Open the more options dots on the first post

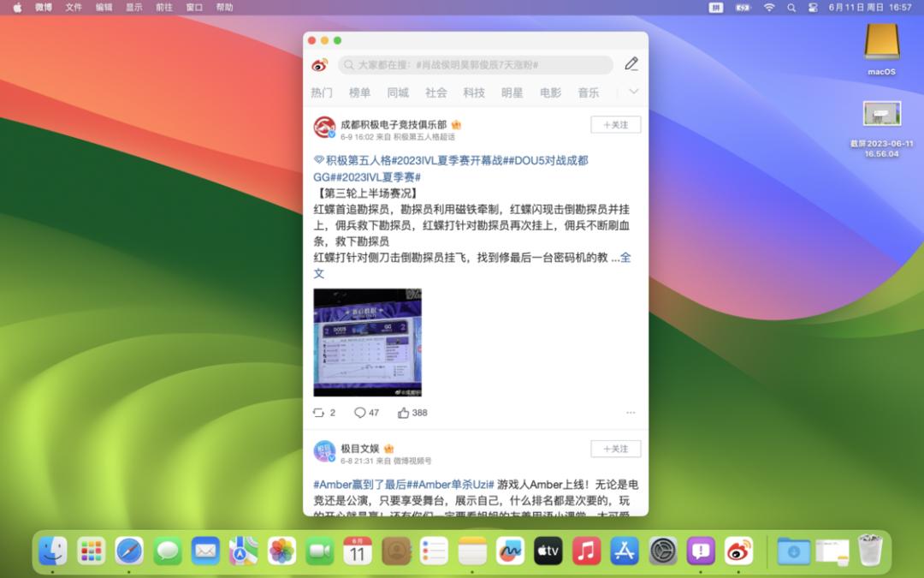point(631,412)
